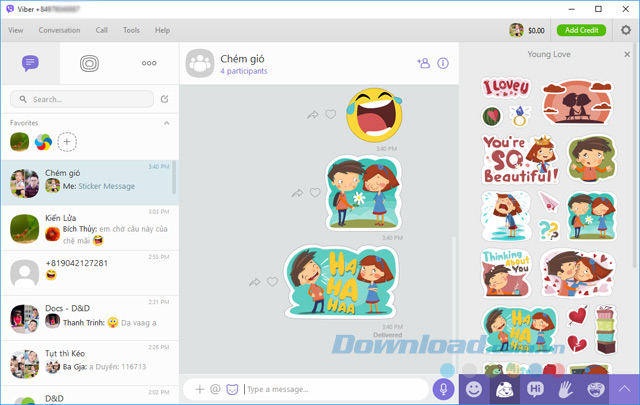
Task: Open the +819042127281 conversation
Action: tap(89, 273)
